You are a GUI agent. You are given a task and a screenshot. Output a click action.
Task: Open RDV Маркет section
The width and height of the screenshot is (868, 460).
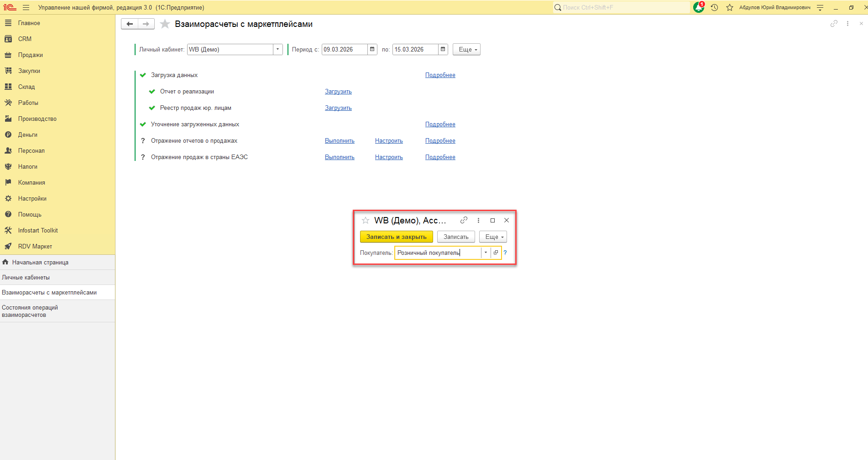click(58, 246)
